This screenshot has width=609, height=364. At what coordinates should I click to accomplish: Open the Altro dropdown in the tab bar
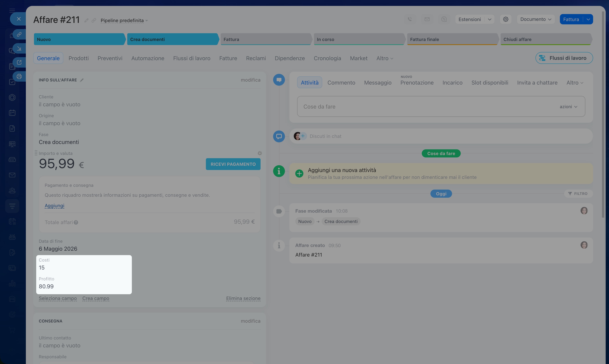(385, 58)
